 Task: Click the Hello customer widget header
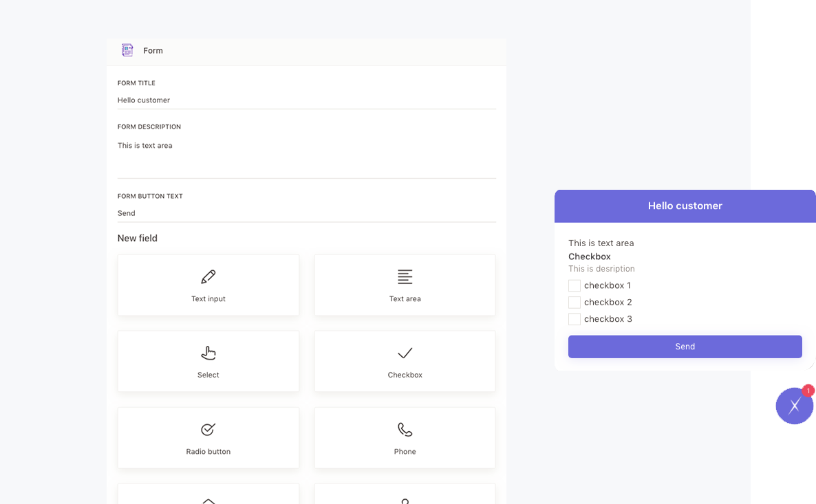click(x=685, y=206)
